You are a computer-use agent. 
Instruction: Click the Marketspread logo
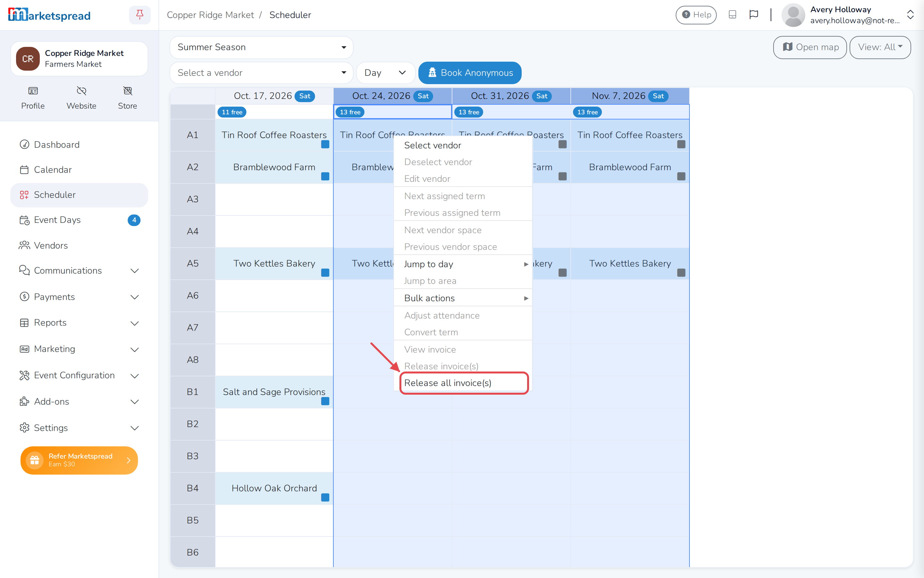coord(49,15)
